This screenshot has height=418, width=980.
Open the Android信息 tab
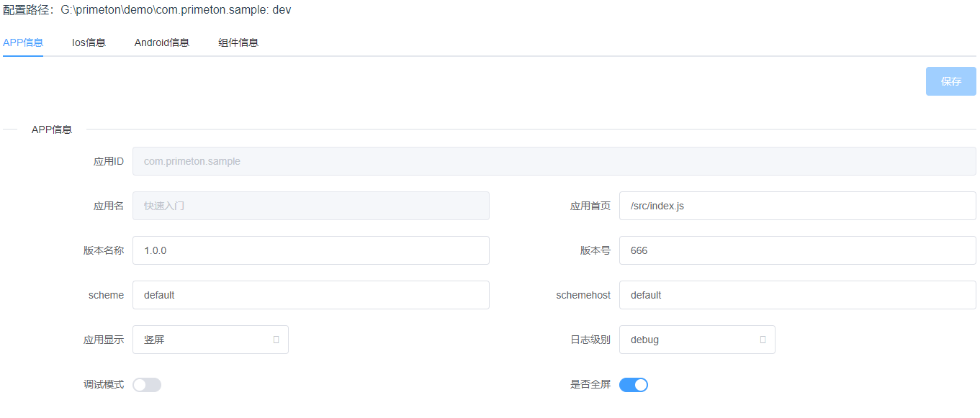tap(161, 42)
